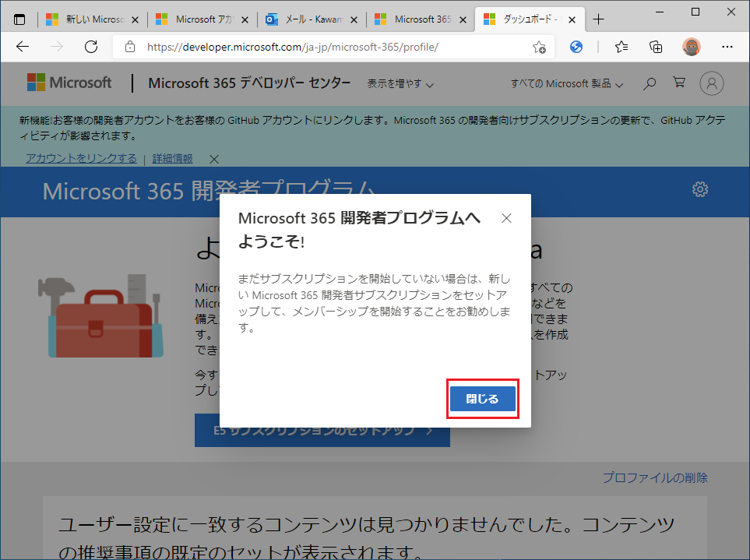Image resolution: width=750 pixels, height=560 pixels.
Task: Expand すべての Microsoft 製品 dropdown
Action: point(567,83)
